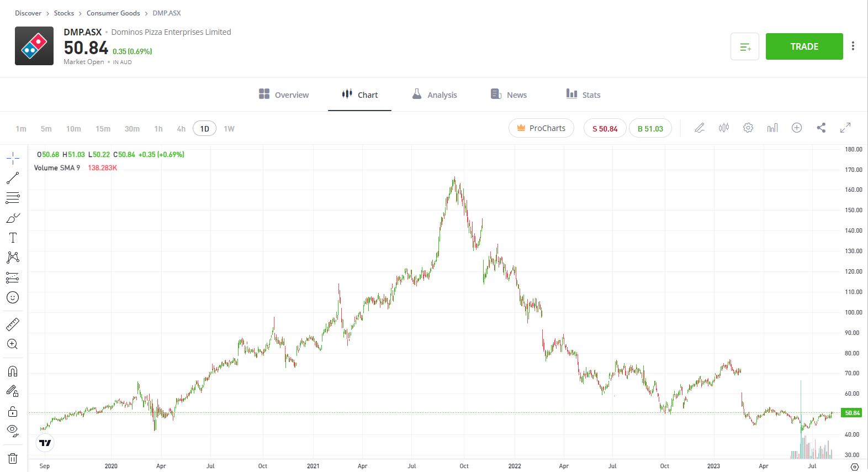Select the 30m timeframe

pyautogui.click(x=132, y=129)
